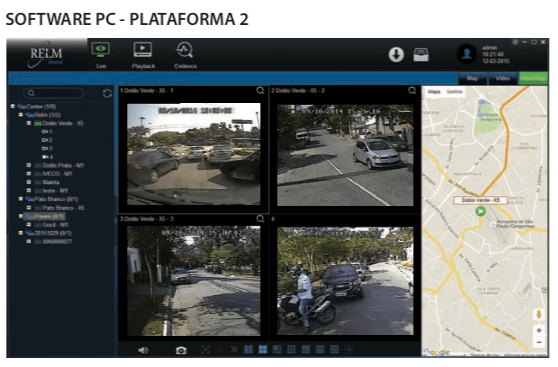Viewport: 558px width, 367px height.
Task: Open settings gear in title bar
Action: coord(515,42)
